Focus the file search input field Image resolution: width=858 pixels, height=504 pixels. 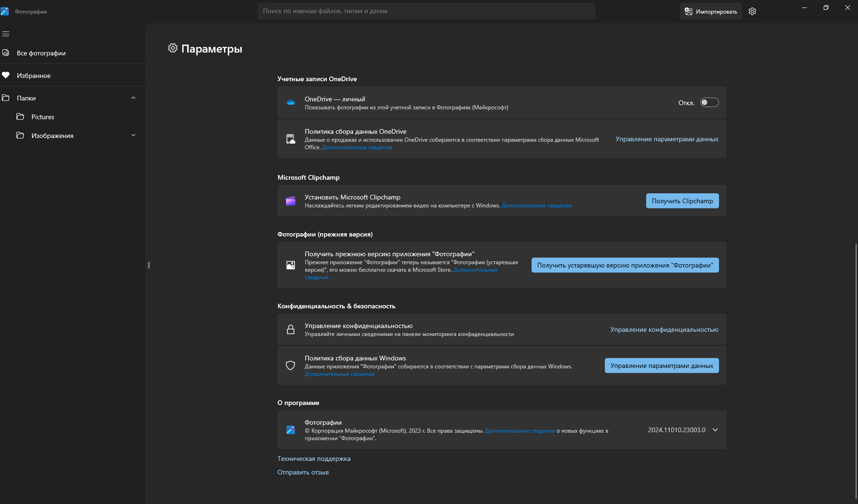[426, 11]
